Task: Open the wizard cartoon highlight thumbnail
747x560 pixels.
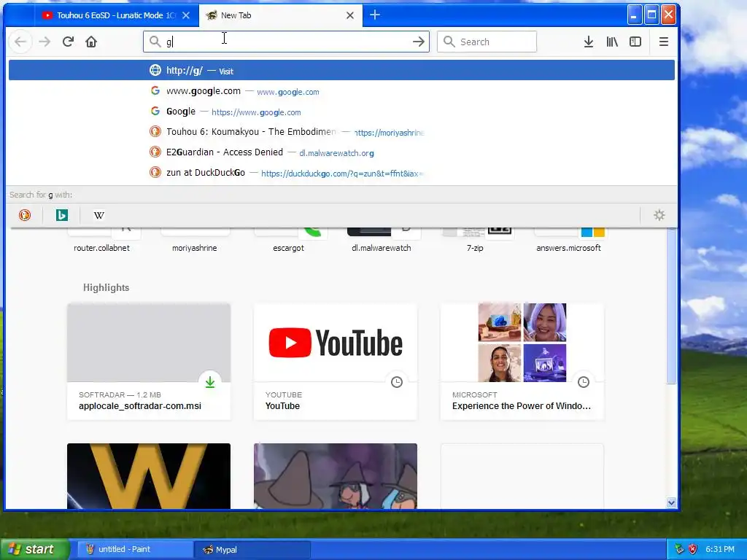Action: [x=336, y=476]
